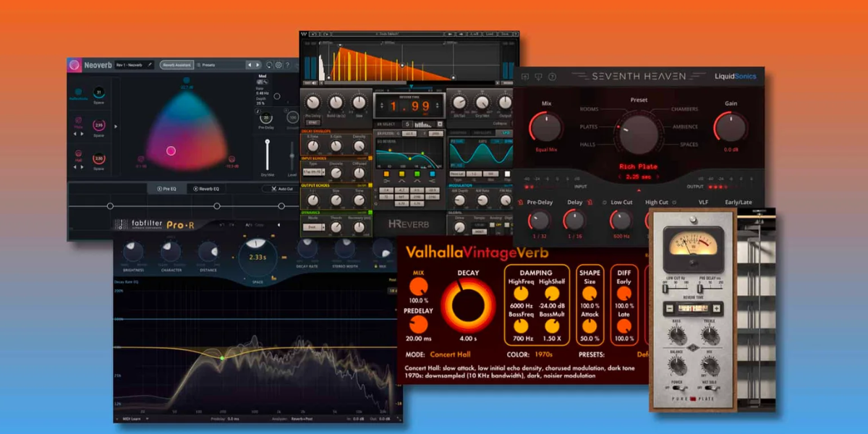Click the SYNC button under Pre Delay in H-Reverb

click(312, 122)
